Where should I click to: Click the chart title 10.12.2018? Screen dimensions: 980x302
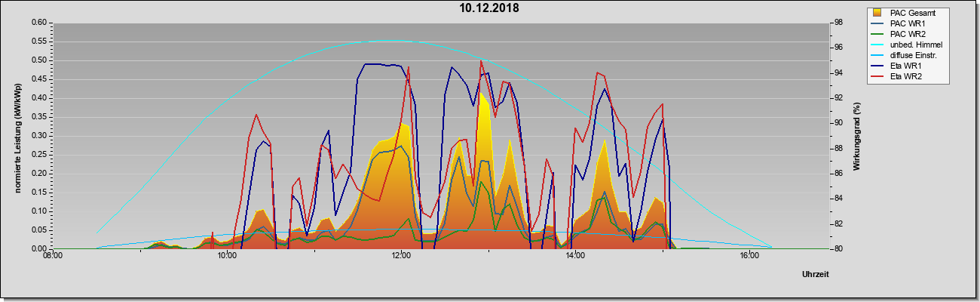pos(490,9)
